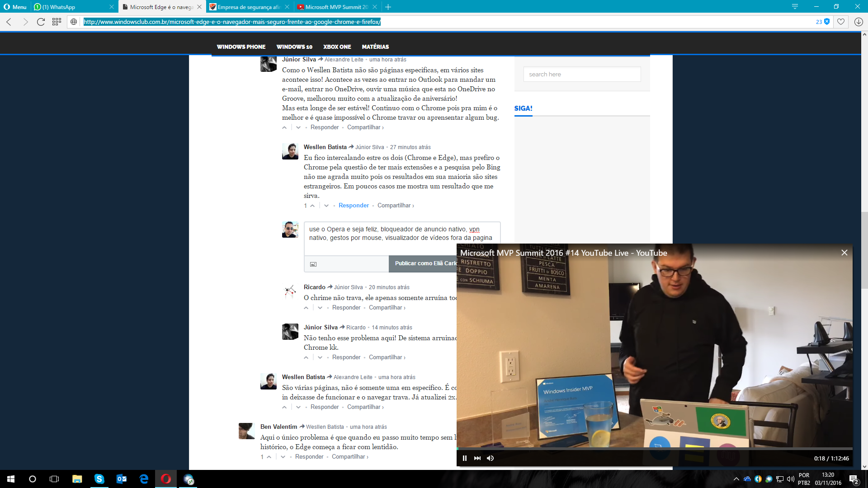Open Ricardo's profile name link
This screenshot has height=488, width=868.
point(314,287)
